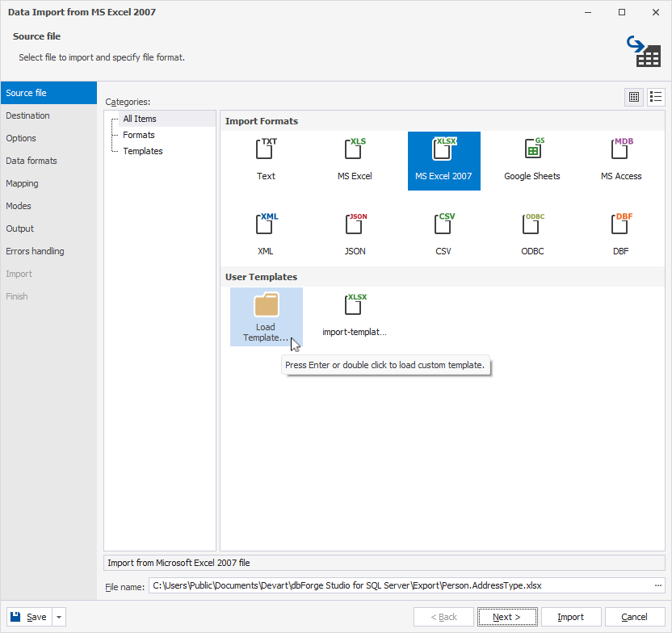Go to the Destination wizard page
The width and height of the screenshot is (672, 633).
pyautogui.click(x=48, y=115)
